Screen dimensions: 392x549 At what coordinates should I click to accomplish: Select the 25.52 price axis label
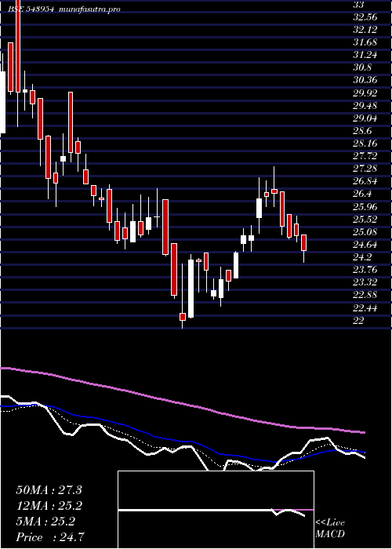[x=365, y=220]
